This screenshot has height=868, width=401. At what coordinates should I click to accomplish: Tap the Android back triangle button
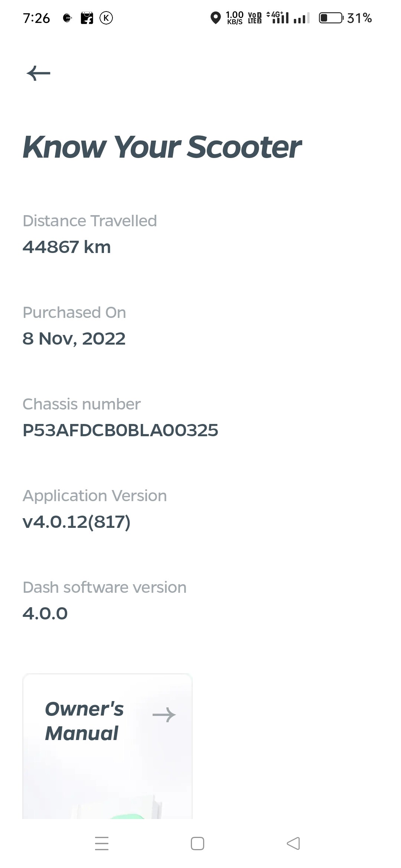(x=293, y=843)
